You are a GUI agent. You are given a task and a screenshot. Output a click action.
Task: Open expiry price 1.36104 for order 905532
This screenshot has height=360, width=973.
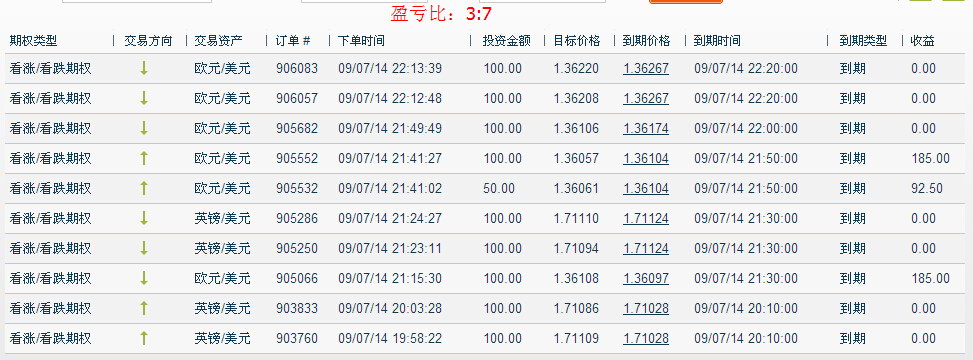point(646,188)
